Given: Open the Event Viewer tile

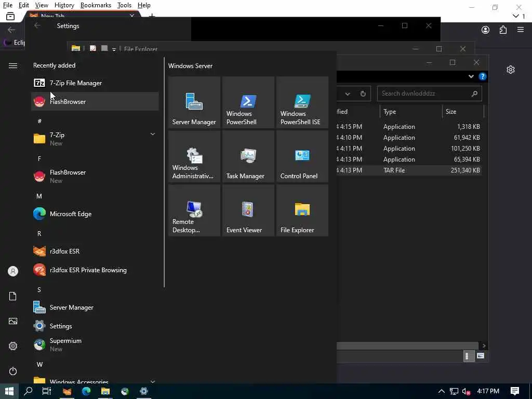Looking at the screenshot, I should 248,210.
